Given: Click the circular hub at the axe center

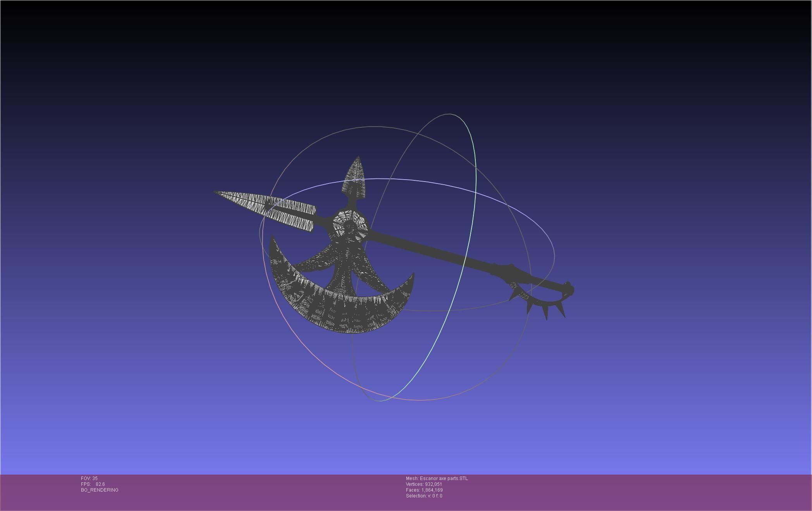Looking at the screenshot, I should [x=350, y=225].
